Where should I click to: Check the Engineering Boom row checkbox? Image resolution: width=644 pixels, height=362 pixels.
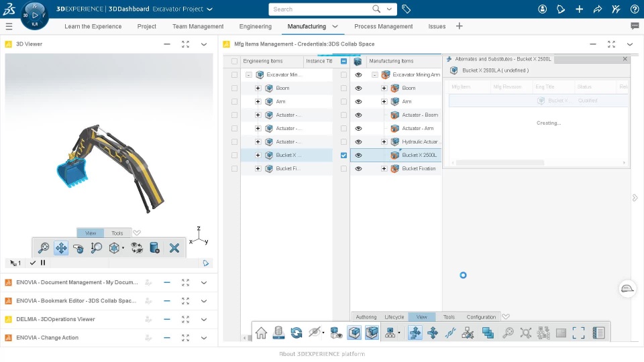tap(235, 88)
